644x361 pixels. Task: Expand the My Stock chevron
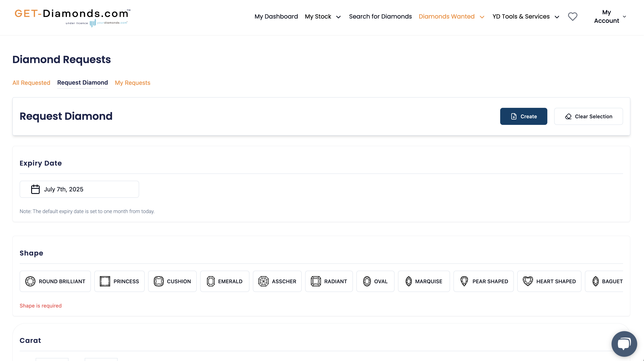[x=338, y=17]
